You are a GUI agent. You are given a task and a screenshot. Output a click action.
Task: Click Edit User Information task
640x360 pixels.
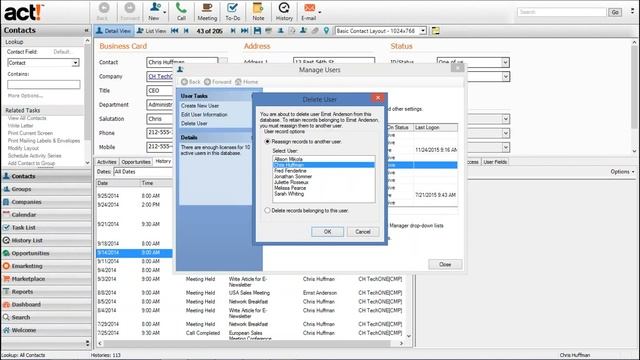[204, 115]
